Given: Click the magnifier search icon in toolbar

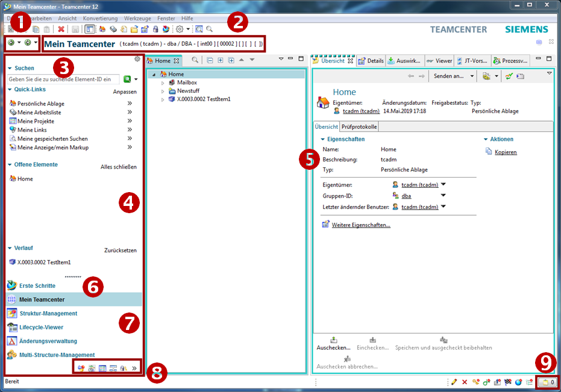Looking at the screenshot, I should click(x=209, y=29).
